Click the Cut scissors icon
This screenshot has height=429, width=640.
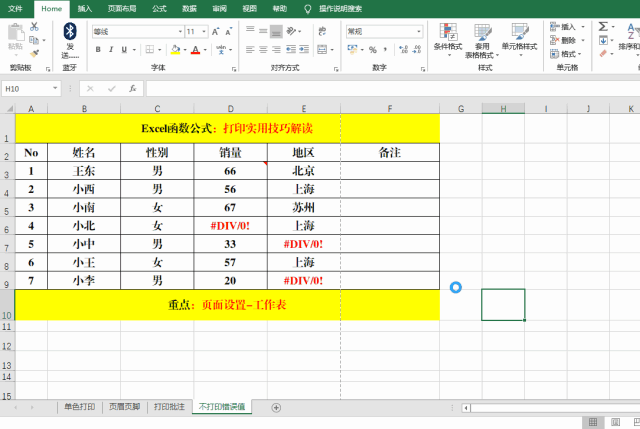click(x=34, y=27)
